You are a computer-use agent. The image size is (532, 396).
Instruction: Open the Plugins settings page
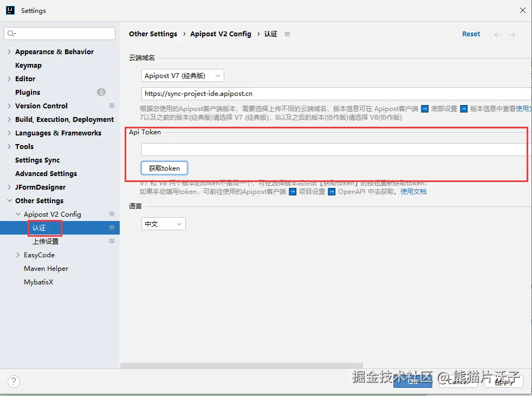point(28,92)
